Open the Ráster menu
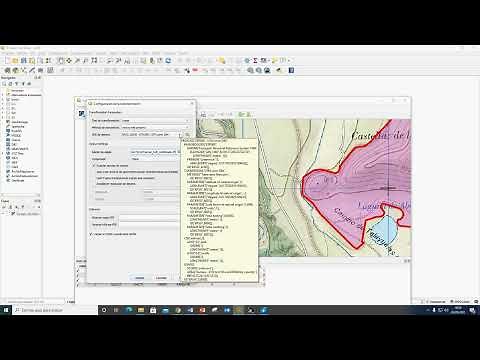 coord(113,53)
